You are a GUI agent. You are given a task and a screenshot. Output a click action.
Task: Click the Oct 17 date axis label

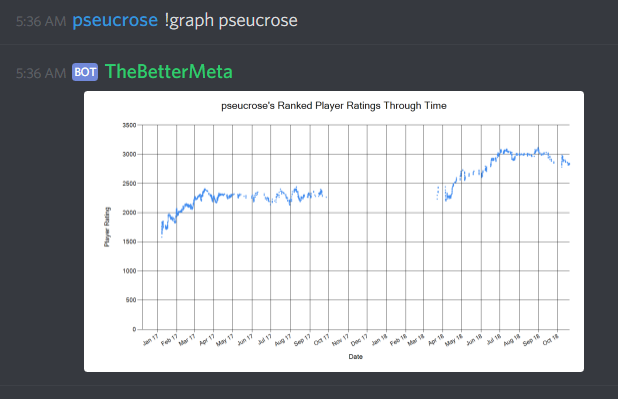pos(321,340)
